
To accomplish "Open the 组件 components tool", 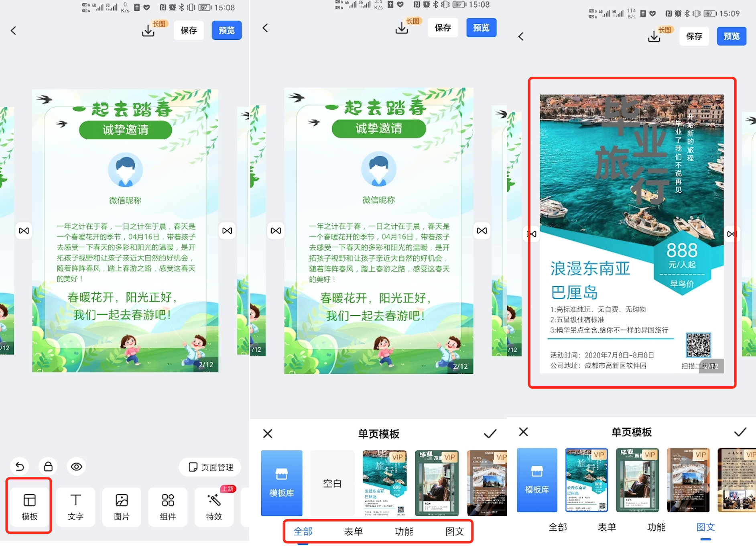I will [168, 506].
